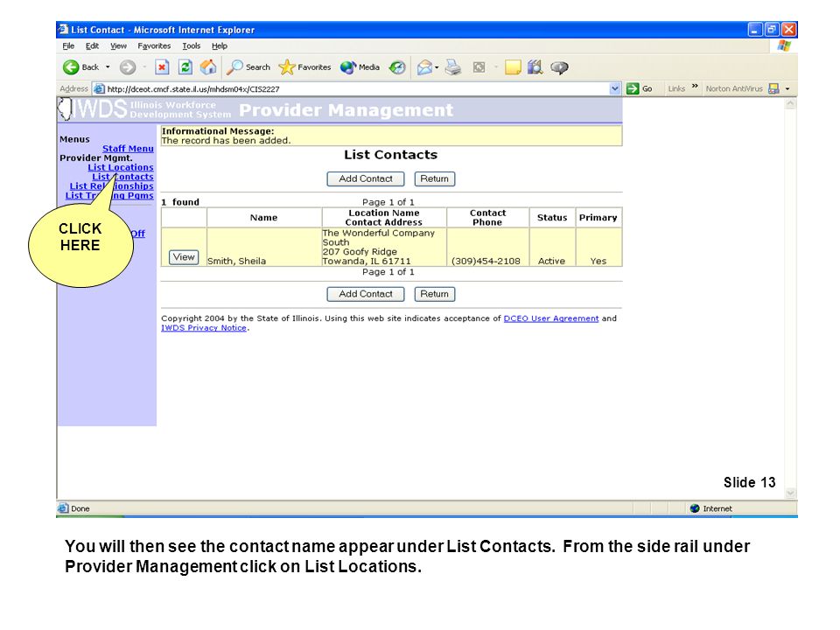Screen dimensions: 840x630
Task: Click the Internet zone globe in status bar
Action: pyautogui.click(x=695, y=508)
